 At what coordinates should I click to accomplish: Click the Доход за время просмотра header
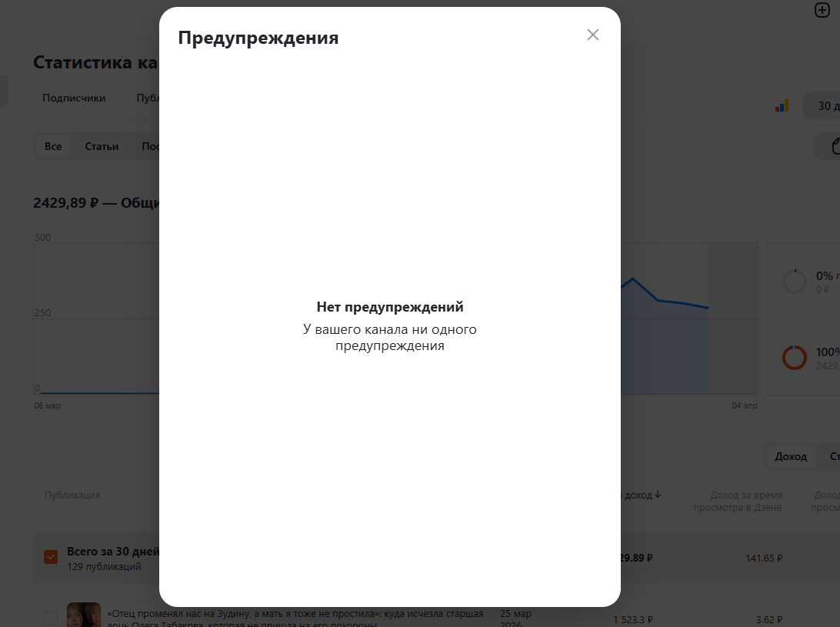pos(738,501)
